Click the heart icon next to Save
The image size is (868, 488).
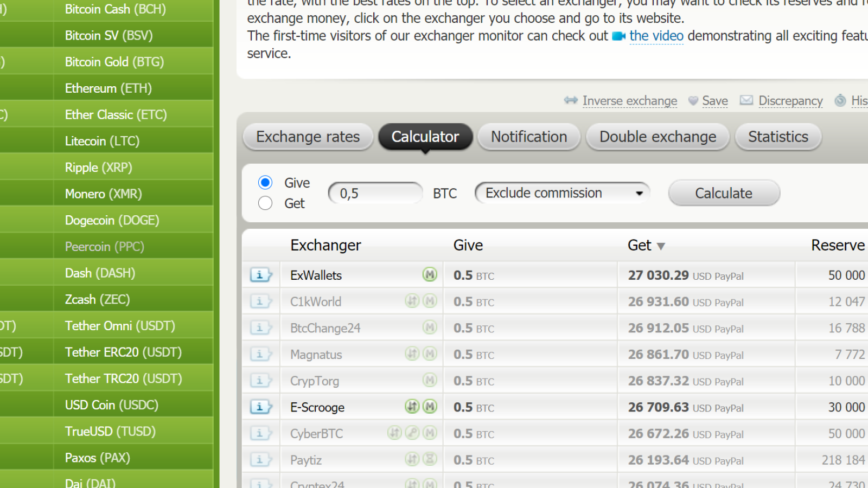click(x=693, y=101)
